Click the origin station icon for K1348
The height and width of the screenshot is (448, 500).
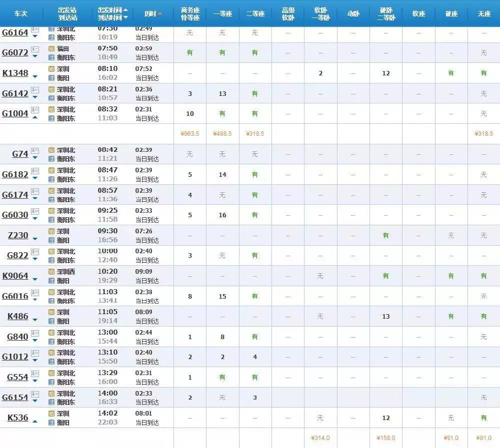click(x=51, y=69)
